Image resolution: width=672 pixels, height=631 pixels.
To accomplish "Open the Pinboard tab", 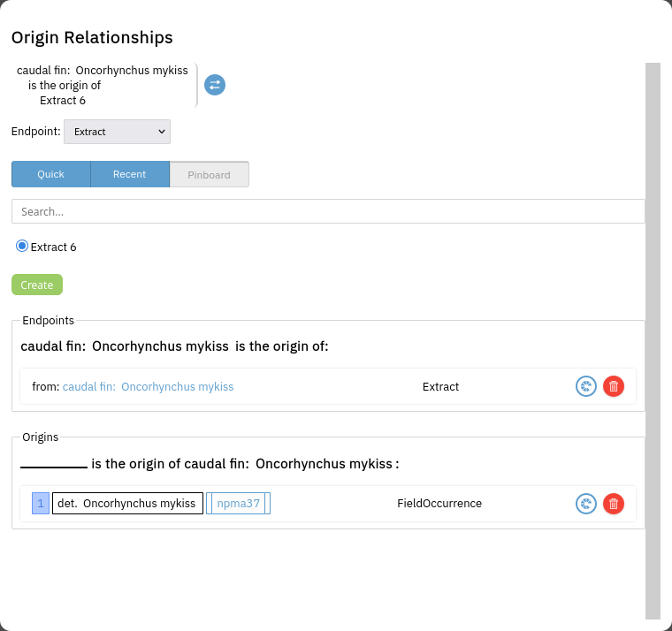I will click(209, 175).
